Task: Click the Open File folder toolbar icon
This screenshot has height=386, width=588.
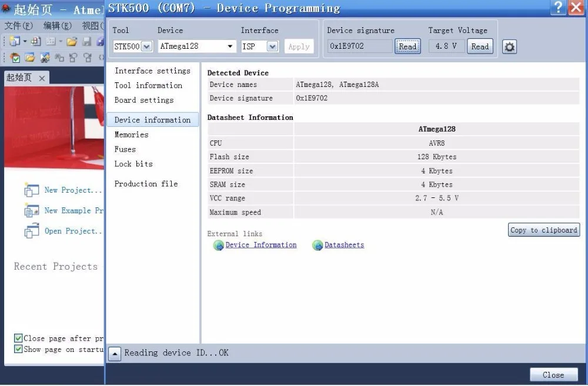Action: tap(71, 41)
